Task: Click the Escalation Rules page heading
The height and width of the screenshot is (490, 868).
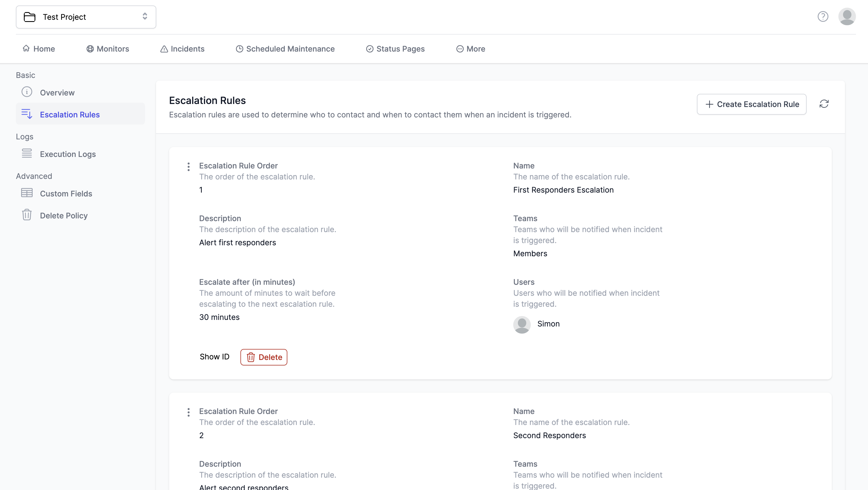Action: (x=207, y=100)
